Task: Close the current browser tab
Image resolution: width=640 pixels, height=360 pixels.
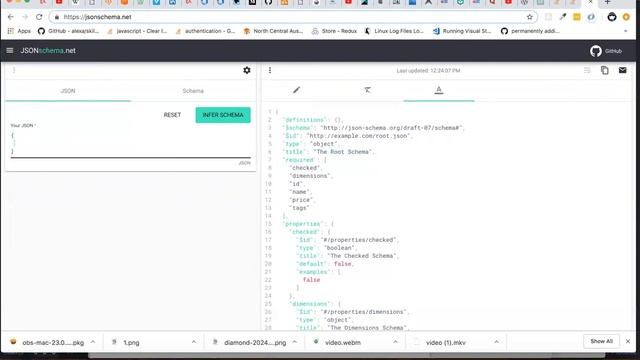Action: pyautogui.click(x=590, y=2)
